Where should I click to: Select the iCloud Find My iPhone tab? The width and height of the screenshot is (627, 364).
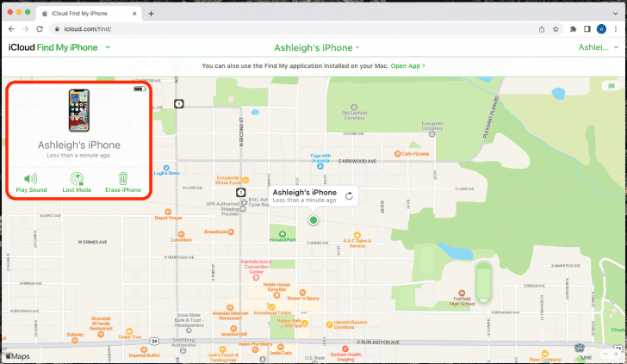(x=86, y=13)
